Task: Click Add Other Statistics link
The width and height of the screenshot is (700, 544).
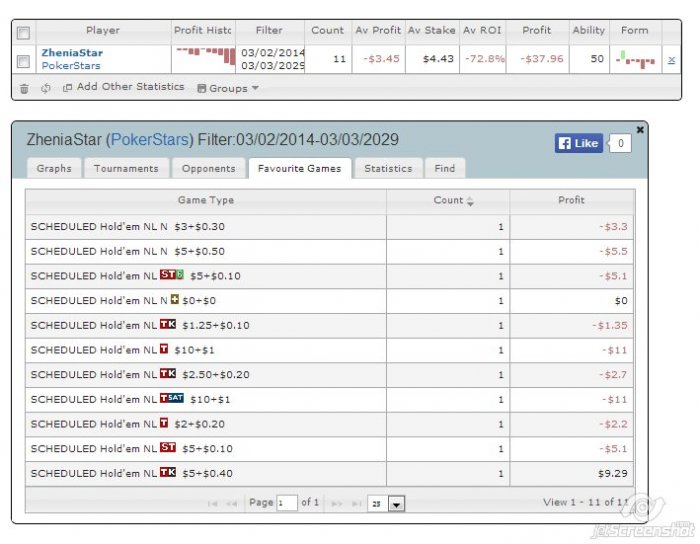Action: point(130,87)
